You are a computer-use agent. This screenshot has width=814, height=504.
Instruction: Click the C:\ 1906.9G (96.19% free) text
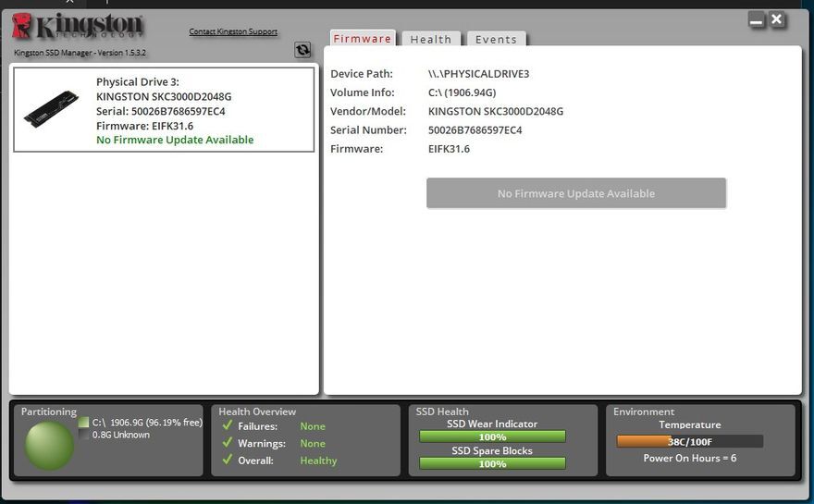click(x=147, y=423)
